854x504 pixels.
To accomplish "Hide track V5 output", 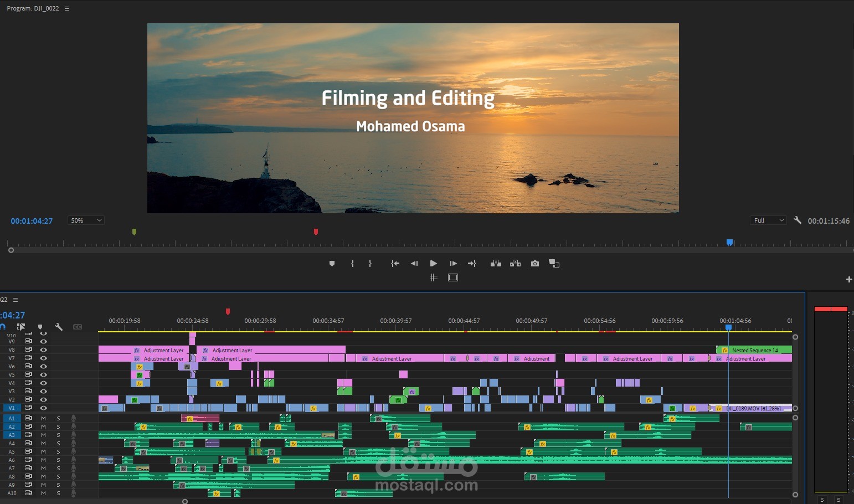I will click(x=43, y=375).
